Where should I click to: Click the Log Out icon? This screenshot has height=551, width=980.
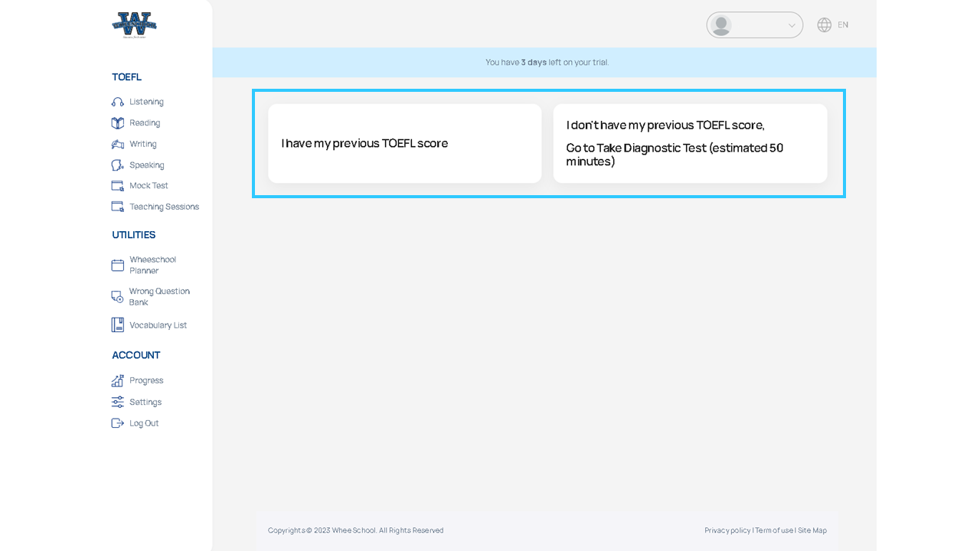click(x=117, y=423)
